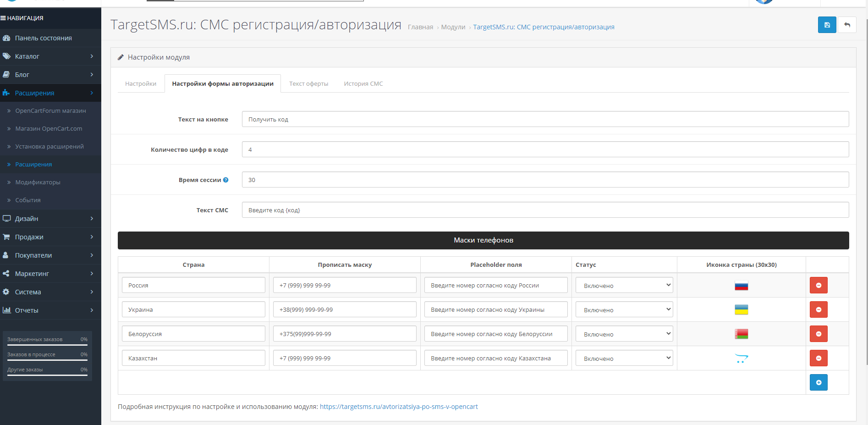Click the Каталог tags icon
The image size is (868, 425).
pyautogui.click(x=6, y=56)
